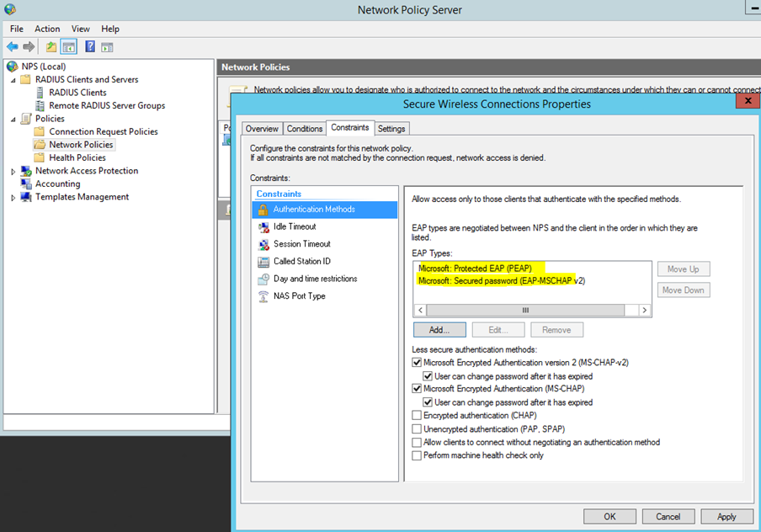
Task: Expand the Network Access Protection tree node
Action: (x=13, y=171)
